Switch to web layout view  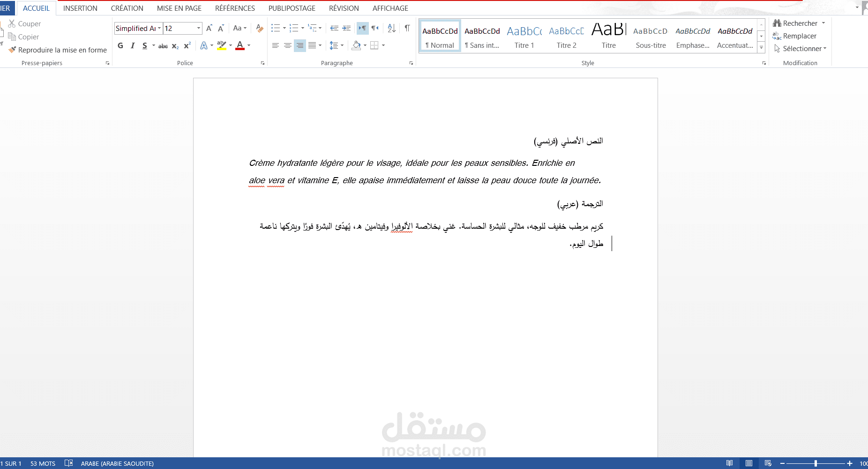(768, 463)
